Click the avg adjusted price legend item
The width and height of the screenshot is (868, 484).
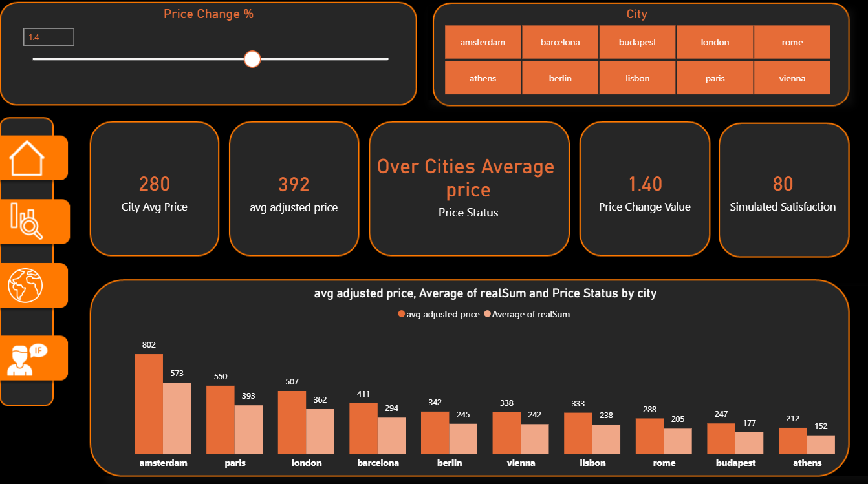click(x=439, y=314)
